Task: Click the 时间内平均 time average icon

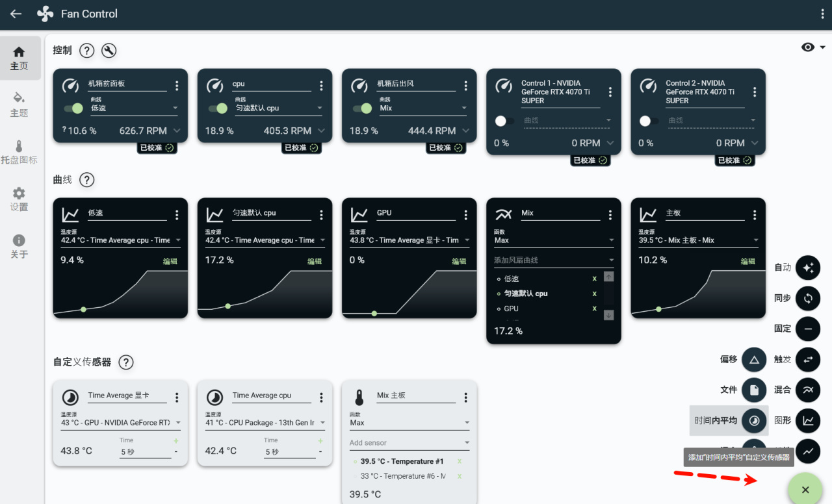Action: point(754,420)
